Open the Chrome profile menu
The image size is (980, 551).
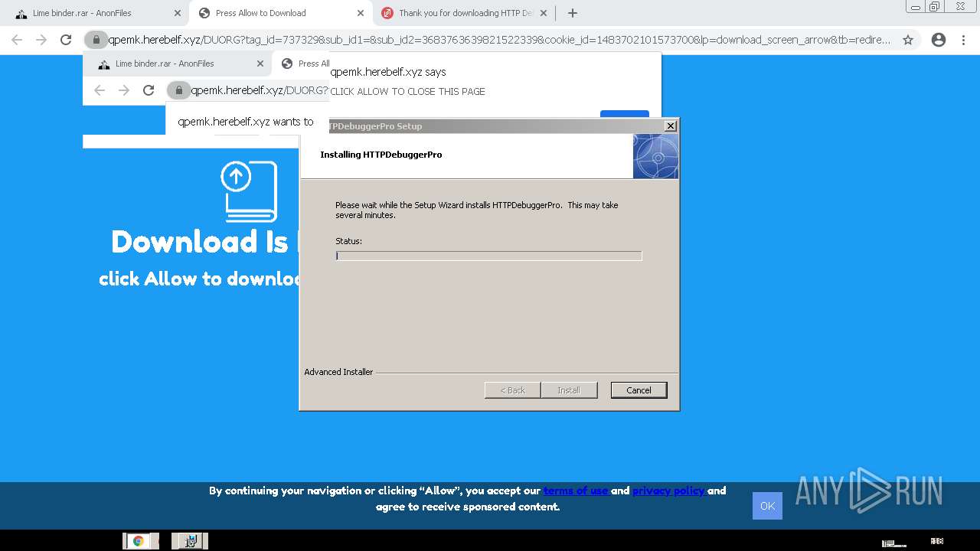[939, 40]
